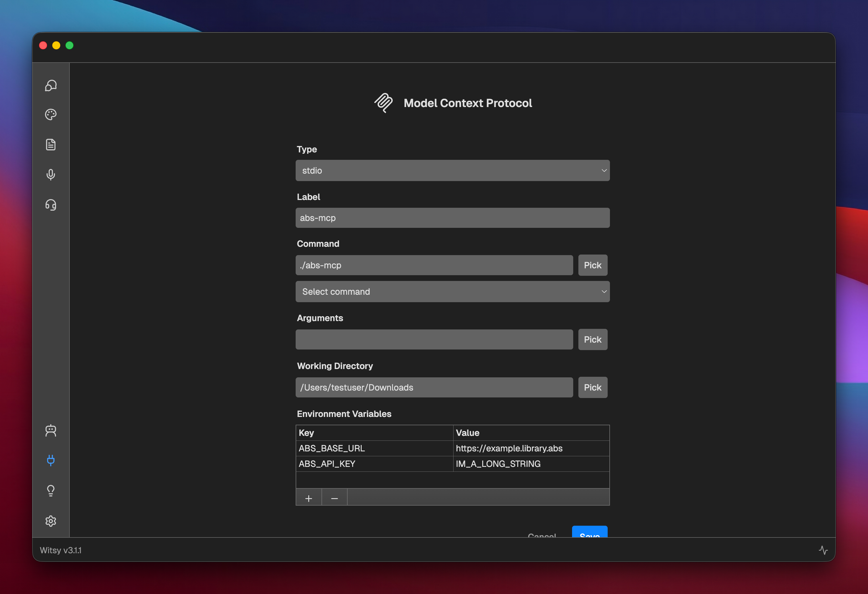Image resolution: width=868 pixels, height=594 pixels.
Task: Add environment variable with plus button
Action: tap(309, 498)
